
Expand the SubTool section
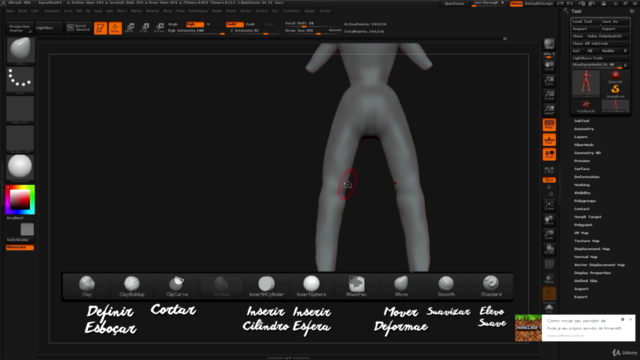[x=582, y=121]
